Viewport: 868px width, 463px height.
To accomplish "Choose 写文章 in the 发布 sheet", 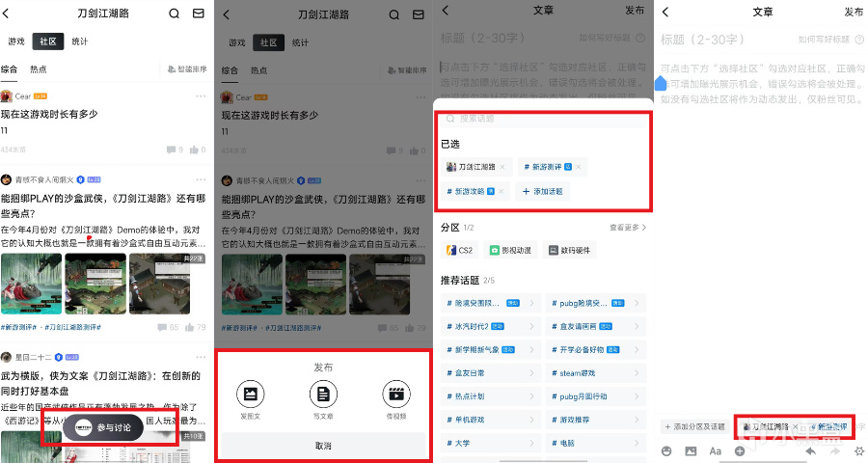I will (323, 400).
